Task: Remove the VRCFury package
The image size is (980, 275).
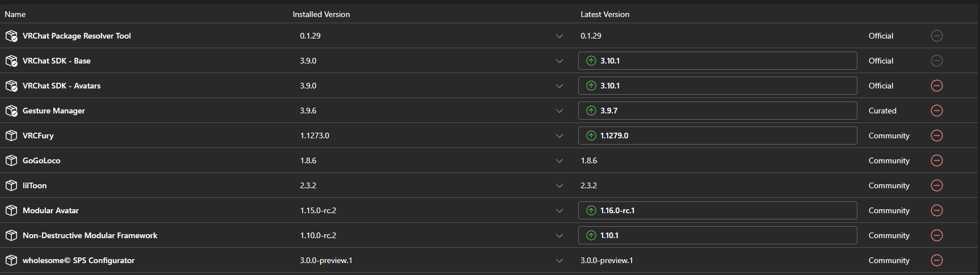Action: (937, 136)
